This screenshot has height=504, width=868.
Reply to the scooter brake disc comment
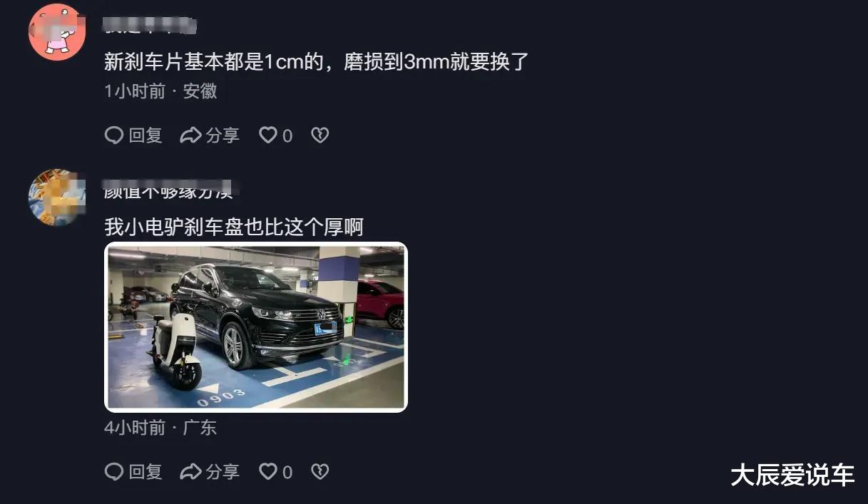133,471
